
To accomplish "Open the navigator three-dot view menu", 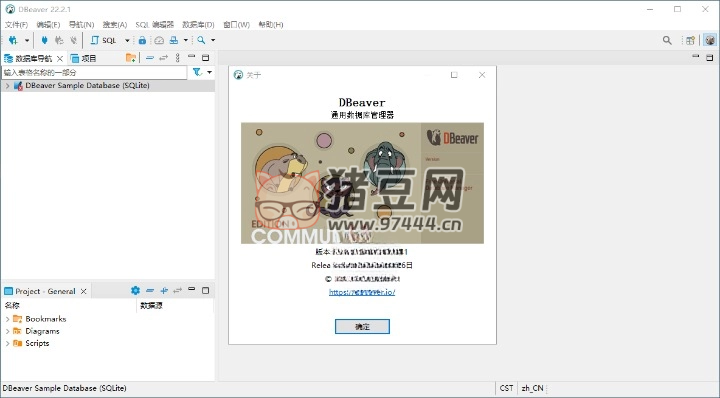I will (x=178, y=58).
